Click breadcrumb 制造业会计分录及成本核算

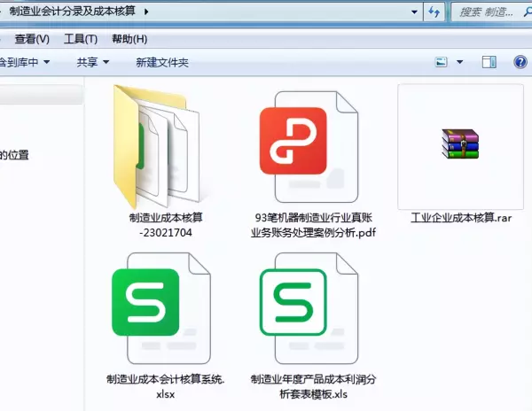coord(73,12)
